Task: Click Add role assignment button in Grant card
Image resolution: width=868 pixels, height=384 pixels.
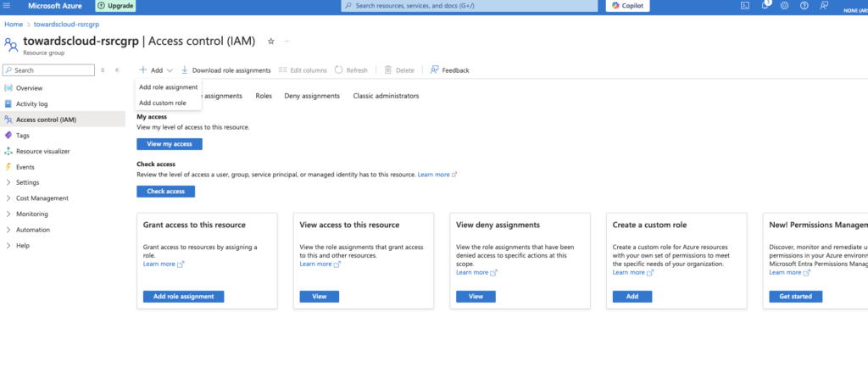Action: click(183, 297)
